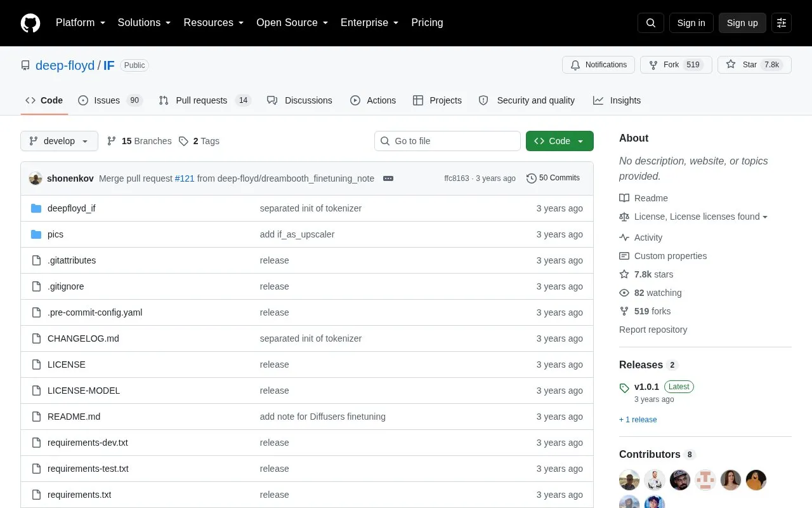
Task: Expand the Enterprise menu
Action: [370, 23]
